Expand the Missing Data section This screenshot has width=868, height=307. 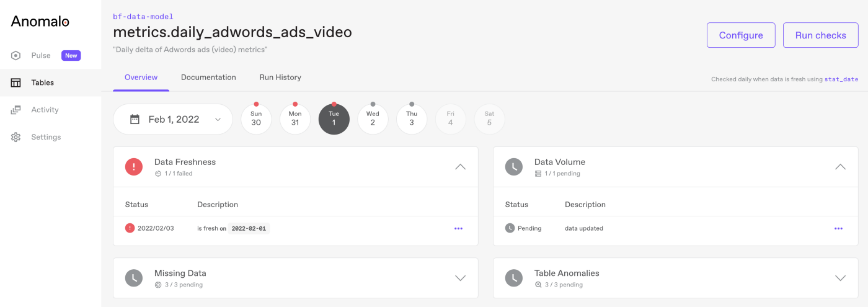[460, 278]
